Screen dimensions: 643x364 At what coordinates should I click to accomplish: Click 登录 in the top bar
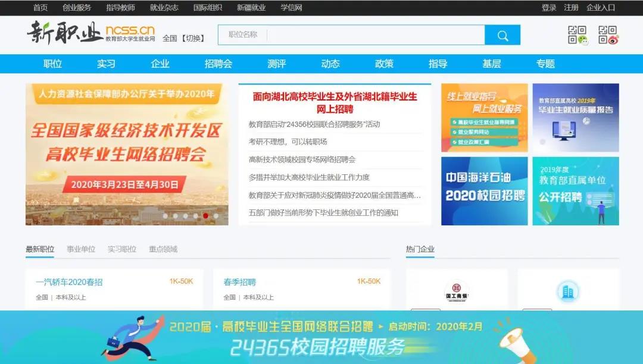tap(549, 8)
